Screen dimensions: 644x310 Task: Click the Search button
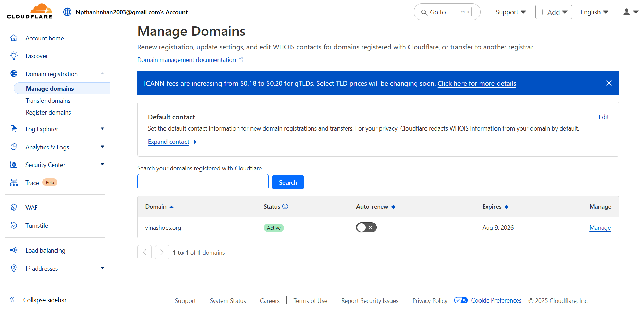tap(288, 182)
